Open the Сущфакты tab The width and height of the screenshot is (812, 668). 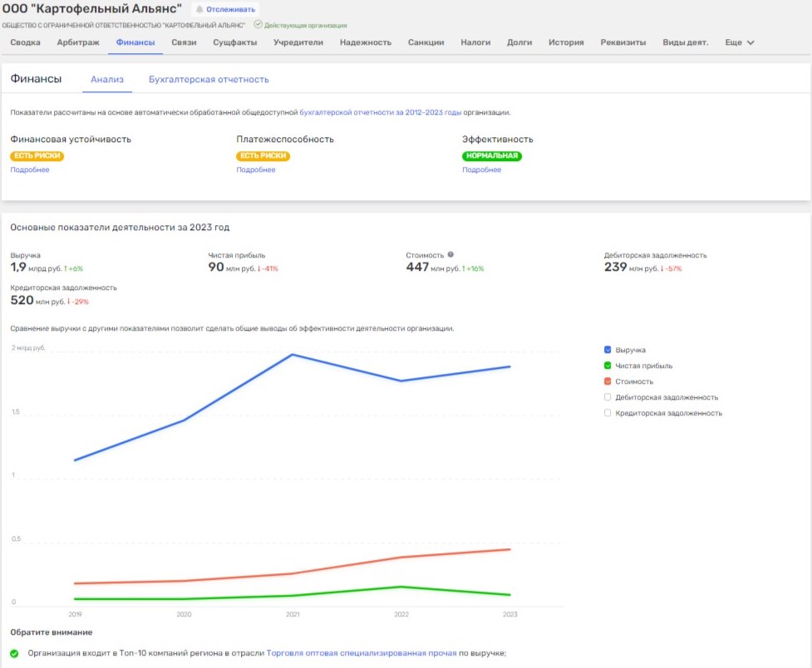coord(235,42)
